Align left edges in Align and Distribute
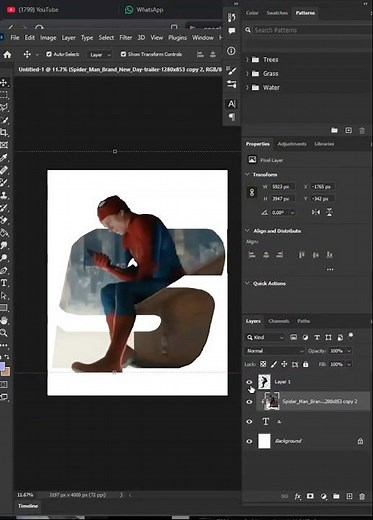The height and width of the screenshot is (520, 373). click(x=252, y=255)
